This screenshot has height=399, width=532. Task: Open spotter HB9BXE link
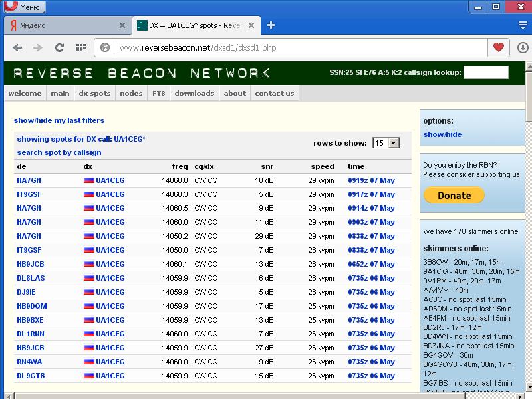[x=30, y=320]
